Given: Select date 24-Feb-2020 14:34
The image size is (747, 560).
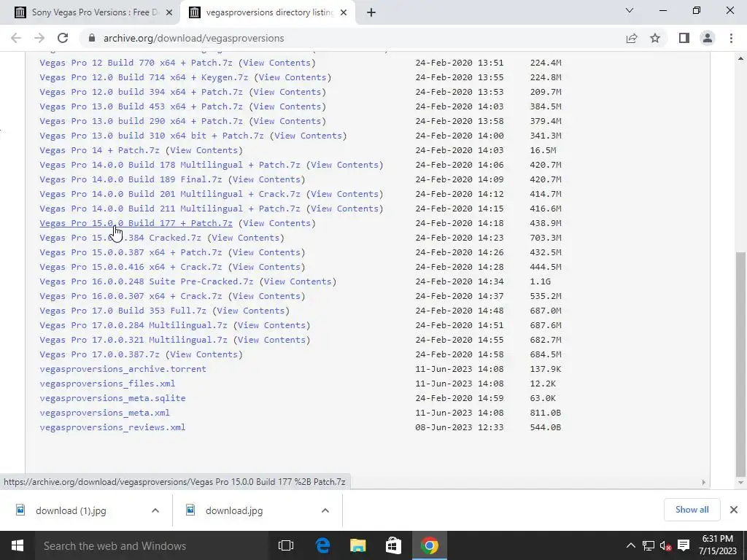Looking at the screenshot, I should pyautogui.click(x=460, y=281).
